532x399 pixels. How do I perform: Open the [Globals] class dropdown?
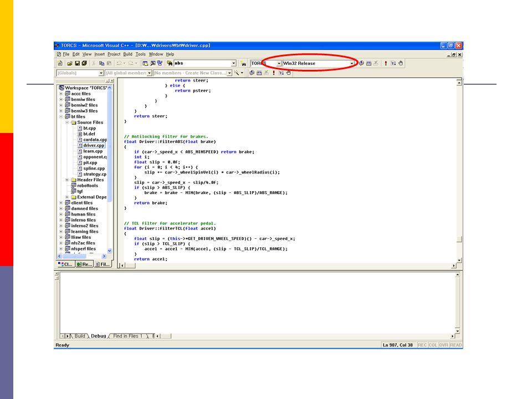(x=101, y=73)
